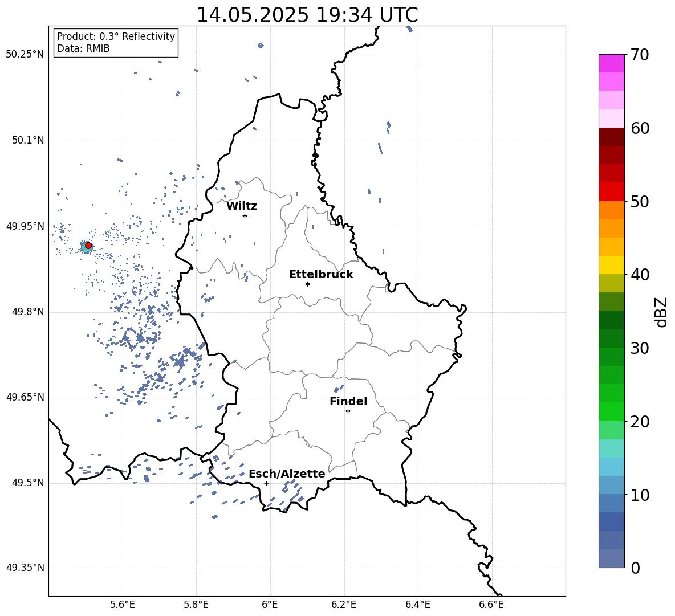Click colorbar tick label '10'
The image size is (675, 616).
tap(640, 495)
